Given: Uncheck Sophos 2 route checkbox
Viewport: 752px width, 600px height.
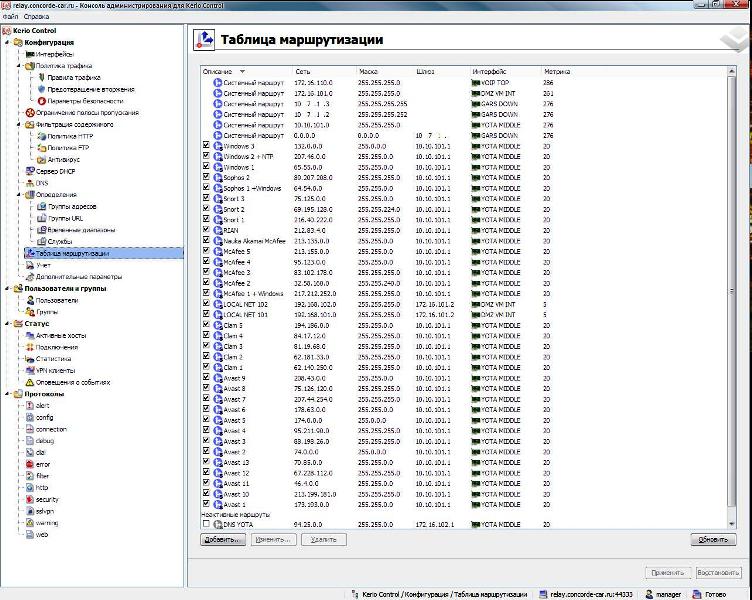Looking at the screenshot, I should click(206, 176).
